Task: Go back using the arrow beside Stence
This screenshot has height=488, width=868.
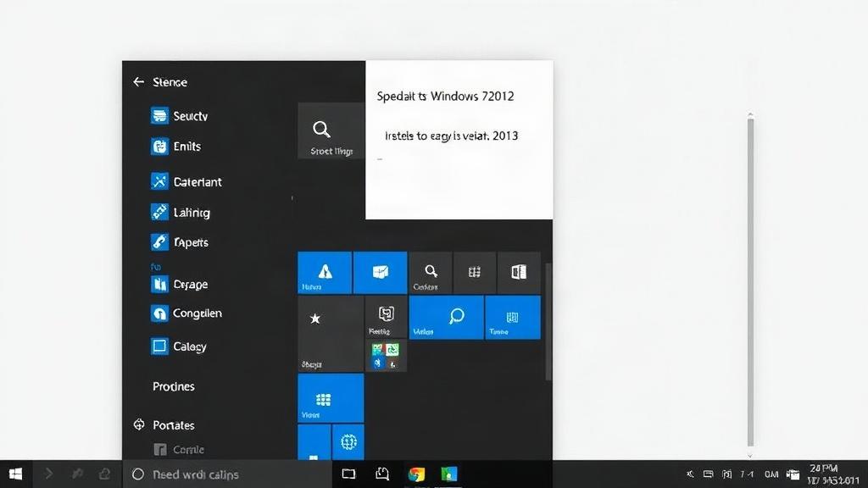Action: point(138,82)
